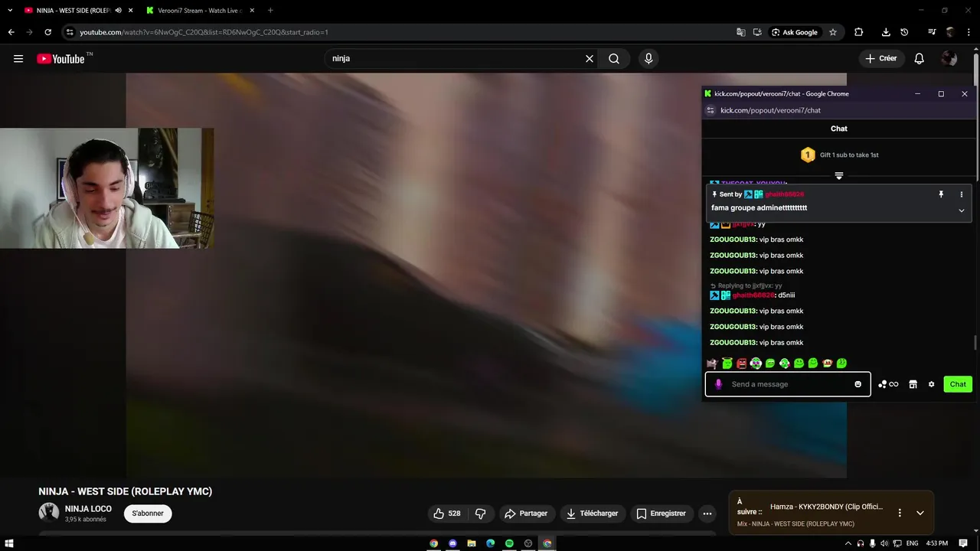Expand the leaderboard handle below gift banner
The width and height of the screenshot is (980, 551).
coord(839,176)
